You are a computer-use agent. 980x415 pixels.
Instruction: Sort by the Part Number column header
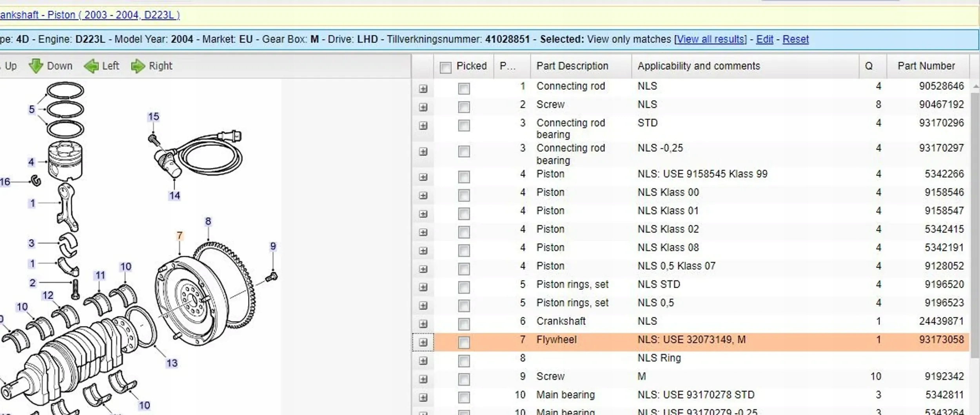(927, 66)
